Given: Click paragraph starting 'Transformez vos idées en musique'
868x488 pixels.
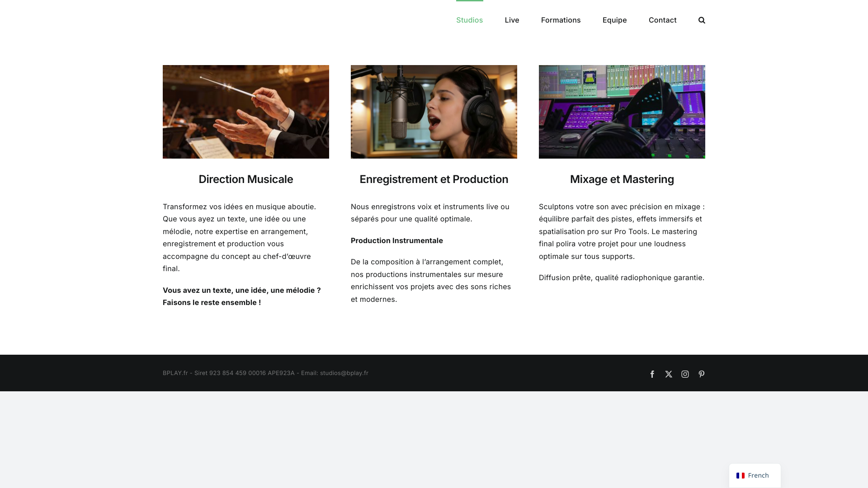Looking at the screenshot, I should pos(240,238).
